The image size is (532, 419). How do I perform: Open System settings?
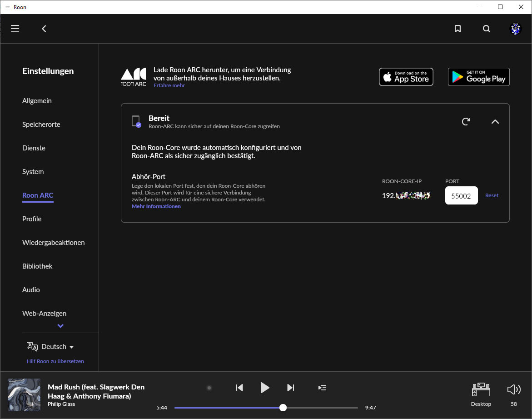click(x=33, y=172)
